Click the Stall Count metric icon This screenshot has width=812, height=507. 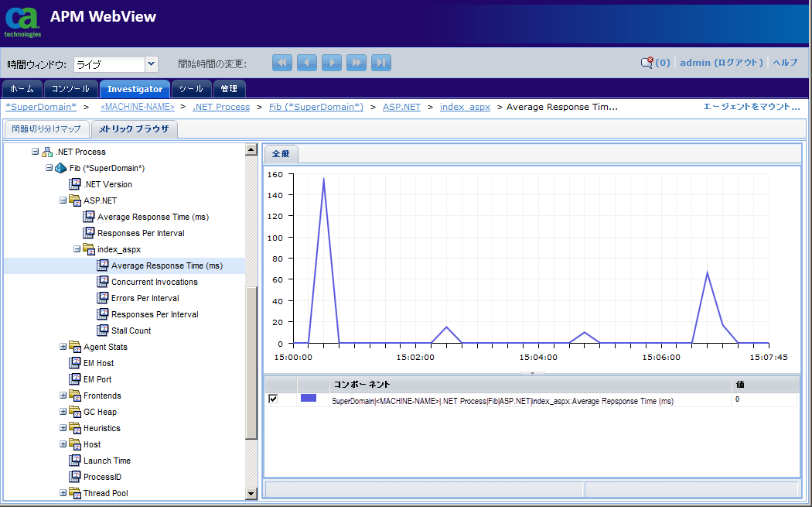(104, 331)
